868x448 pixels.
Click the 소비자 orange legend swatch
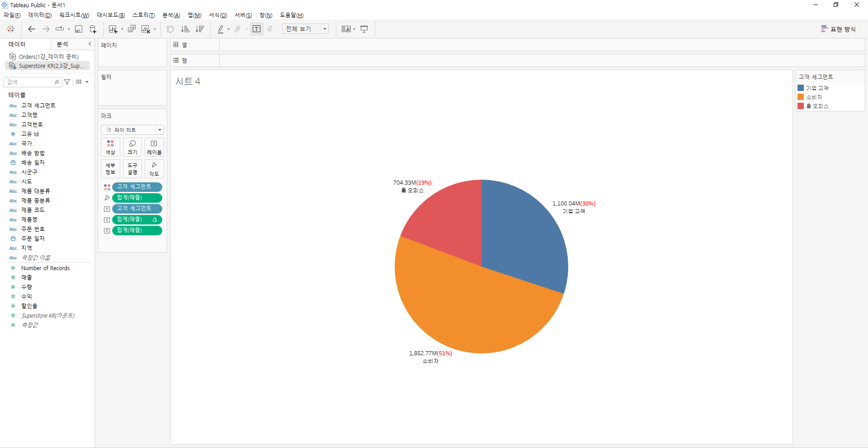pyautogui.click(x=801, y=97)
